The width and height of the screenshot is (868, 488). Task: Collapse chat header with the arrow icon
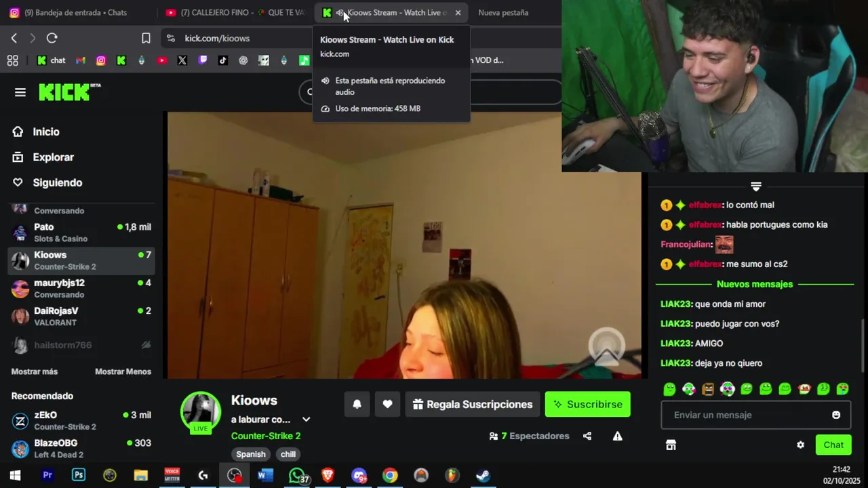click(x=756, y=186)
